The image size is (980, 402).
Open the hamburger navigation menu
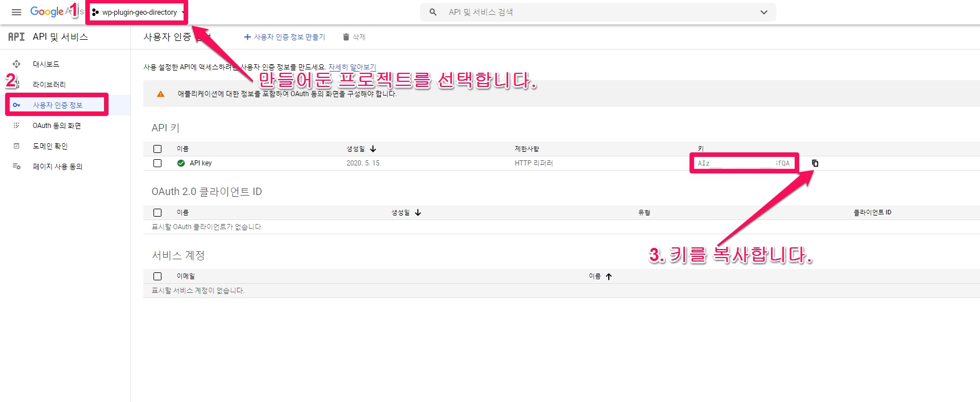click(16, 12)
